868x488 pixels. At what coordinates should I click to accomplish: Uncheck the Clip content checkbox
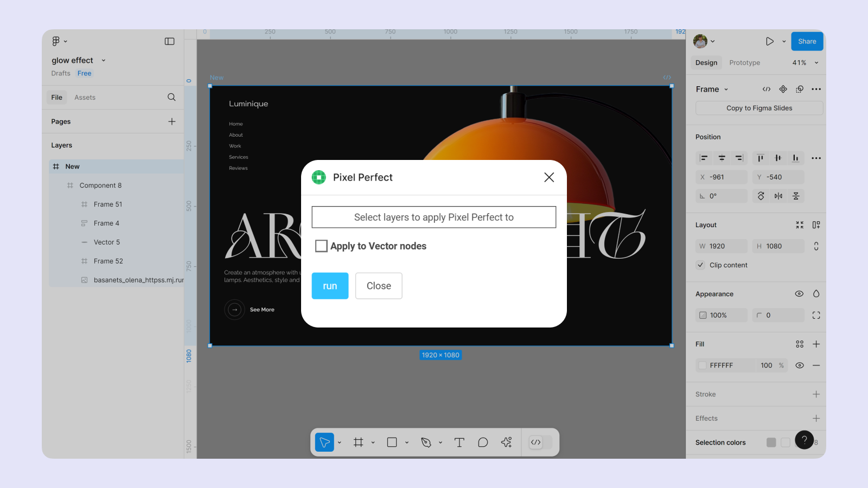click(x=701, y=265)
